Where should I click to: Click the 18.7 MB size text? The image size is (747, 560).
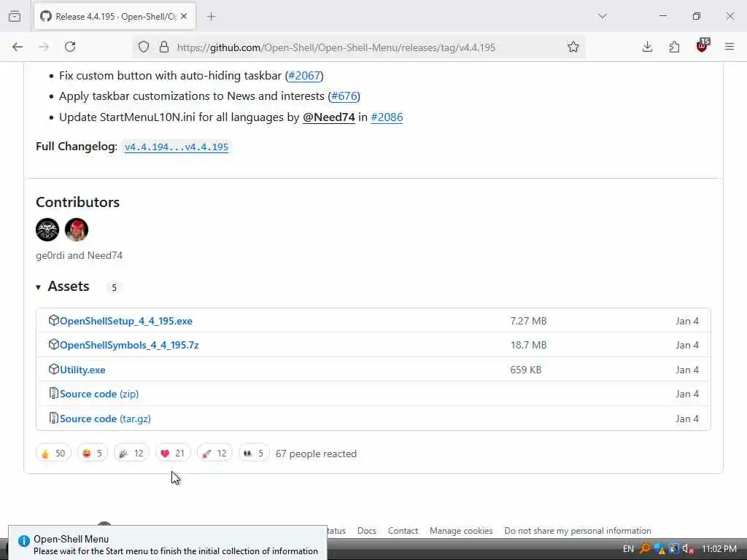[x=528, y=345]
